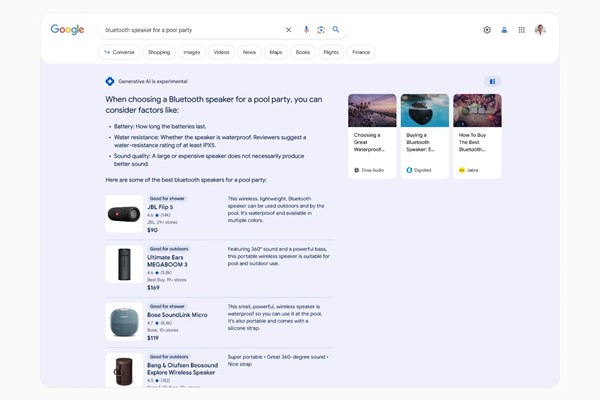Switch to the Images tab

[x=191, y=52]
